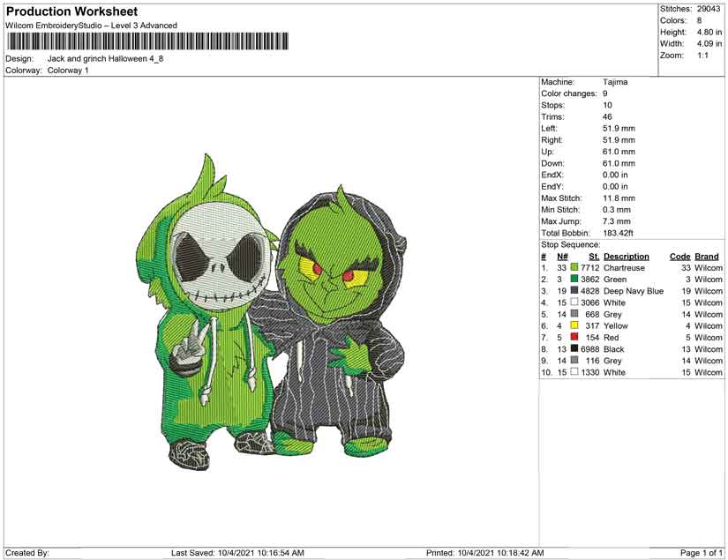Click the Green color swatch in row 2
Viewport: 728px width, 560px height.
pos(574,279)
